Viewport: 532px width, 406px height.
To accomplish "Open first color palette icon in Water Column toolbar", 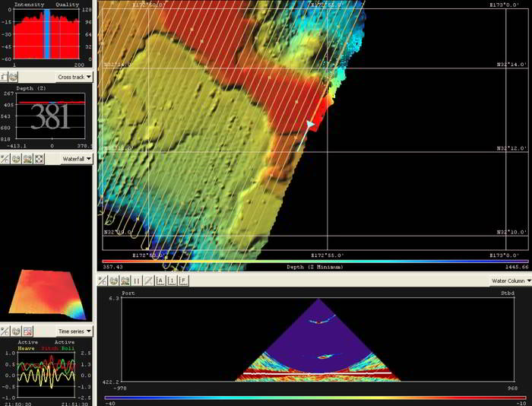I will pyautogui.click(x=113, y=281).
